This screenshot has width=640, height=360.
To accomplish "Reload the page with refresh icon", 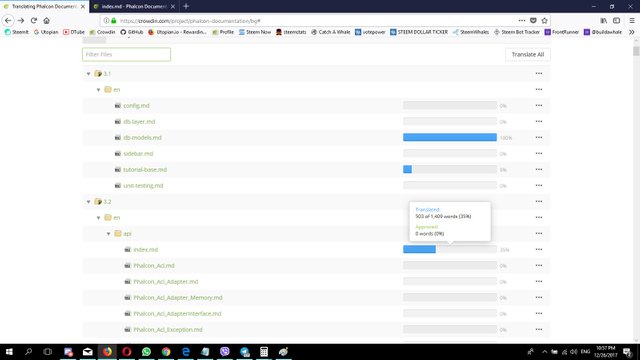I will point(34,20).
